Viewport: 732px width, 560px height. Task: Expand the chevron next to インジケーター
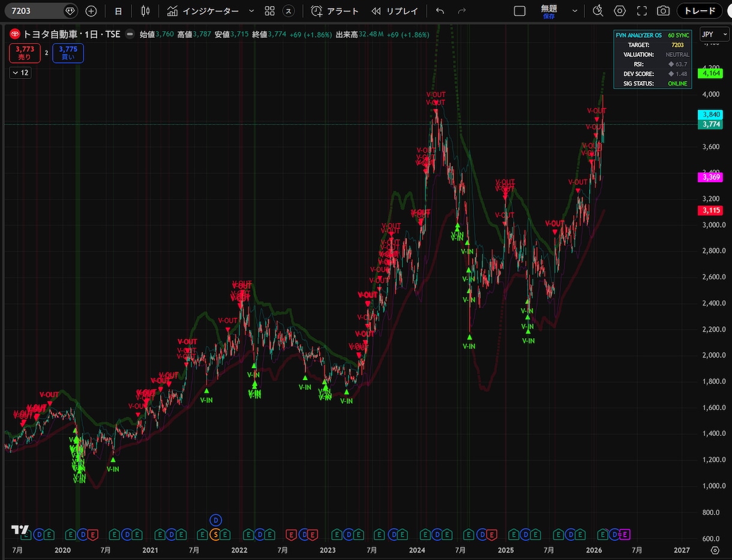(x=251, y=11)
